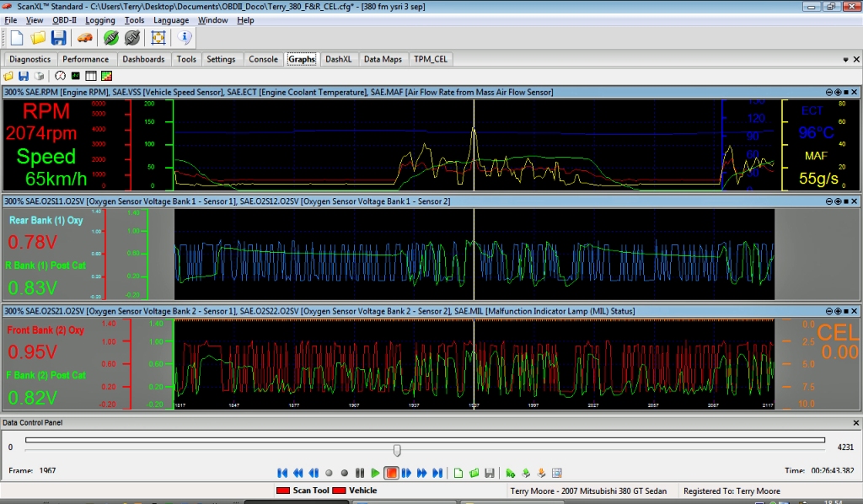The image size is (863, 504).
Task: Open the OBD-II menu
Action: tap(63, 20)
